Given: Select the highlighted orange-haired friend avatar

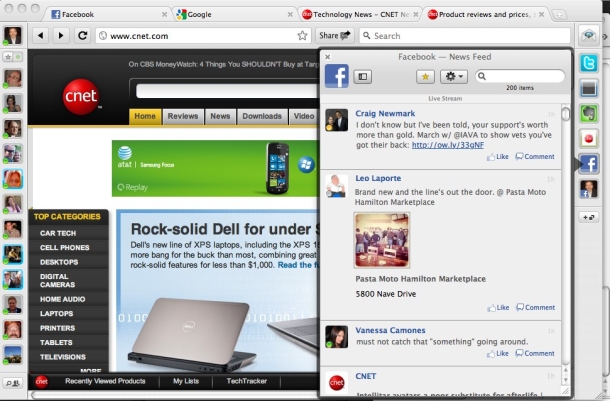Looking at the screenshot, I should [x=13, y=179].
